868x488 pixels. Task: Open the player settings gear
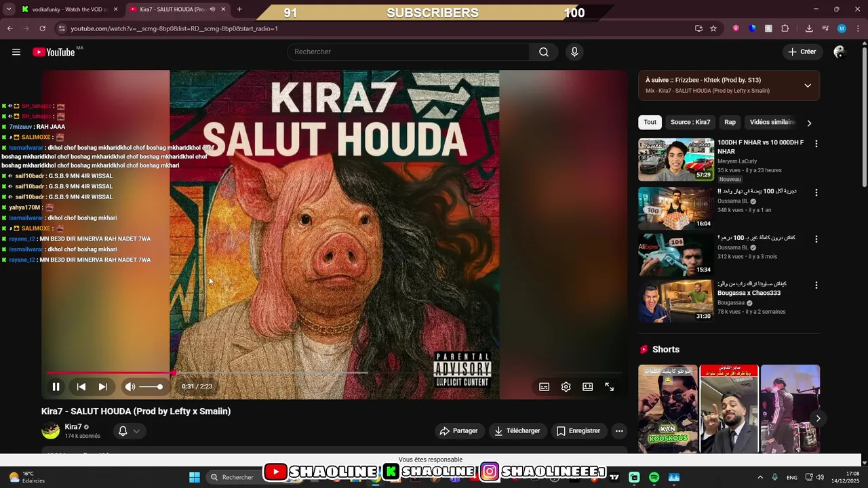coord(566,386)
